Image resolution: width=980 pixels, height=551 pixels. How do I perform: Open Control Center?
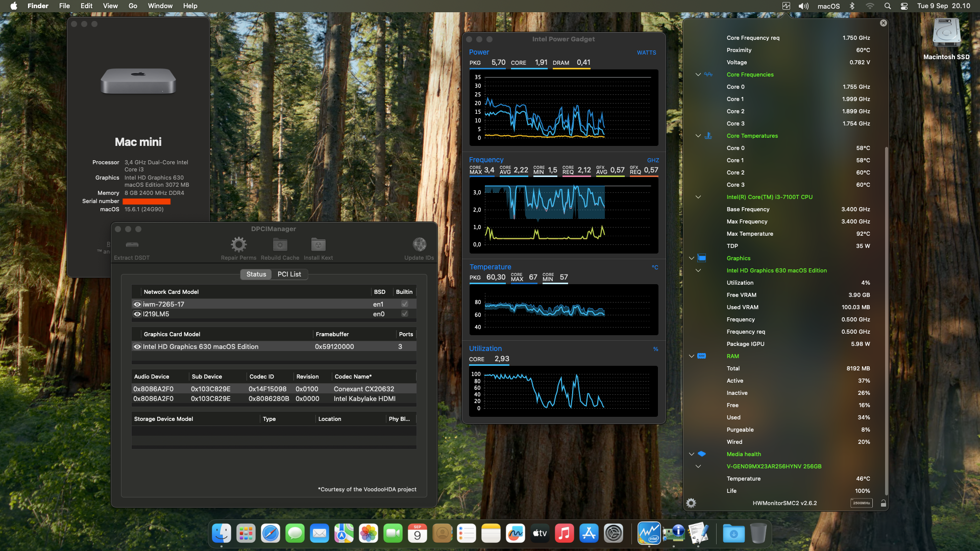click(904, 6)
